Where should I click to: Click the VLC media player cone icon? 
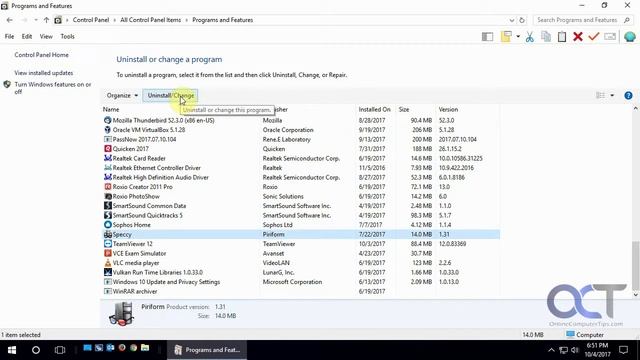click(x=108, y=263)
